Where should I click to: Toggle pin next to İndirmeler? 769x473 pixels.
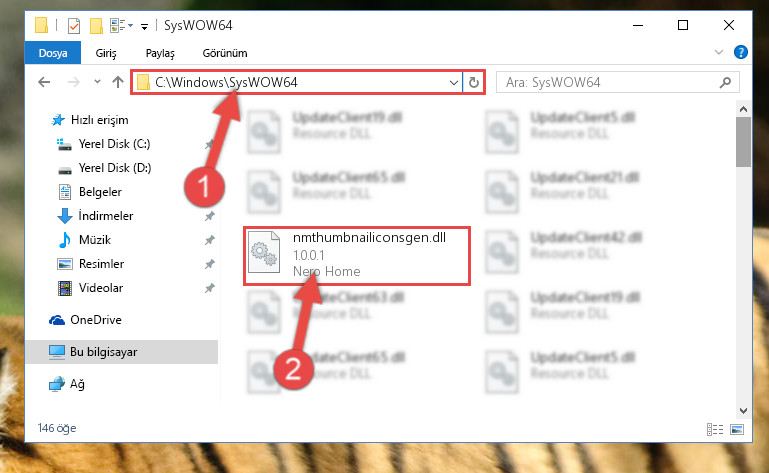(x=209, y=216)
